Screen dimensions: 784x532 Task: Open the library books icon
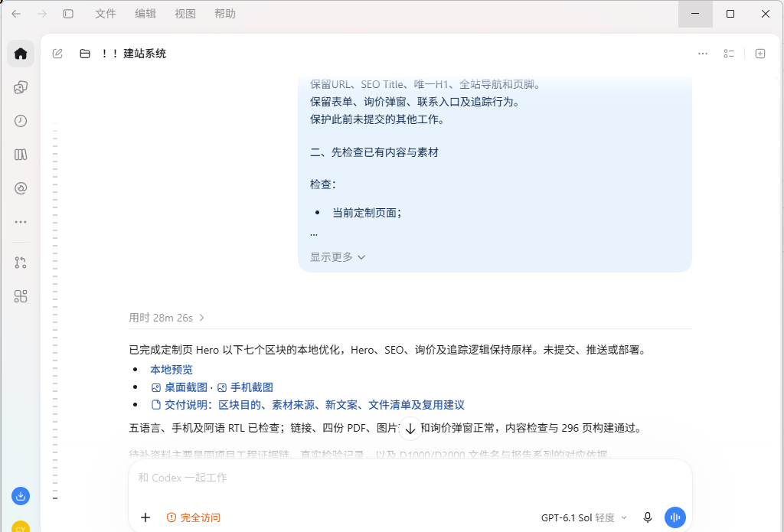tap(21, 155)
